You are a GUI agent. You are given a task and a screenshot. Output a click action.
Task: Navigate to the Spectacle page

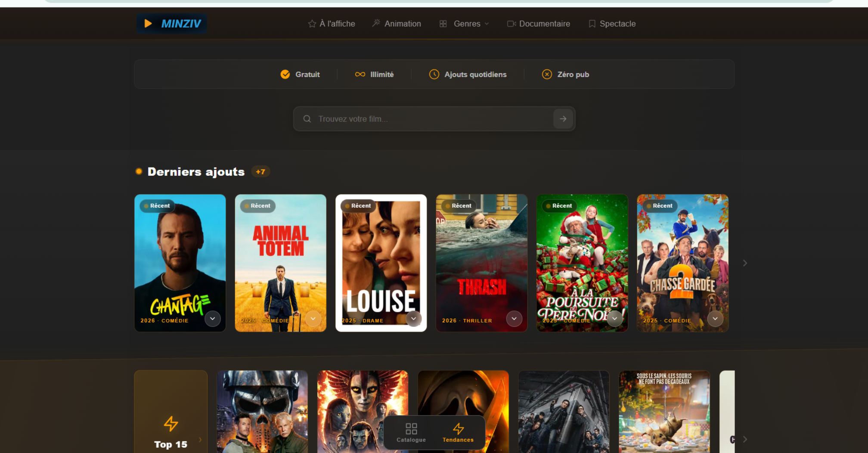(612, 24)
